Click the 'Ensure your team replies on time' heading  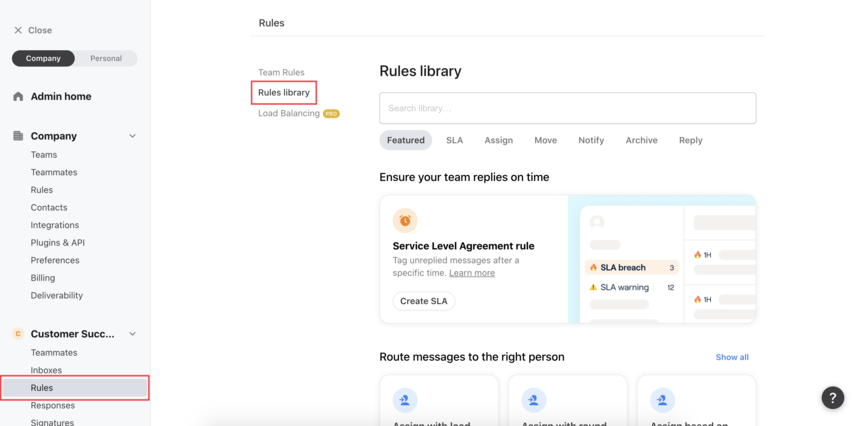pyautogui.click(x=464, y=177)
